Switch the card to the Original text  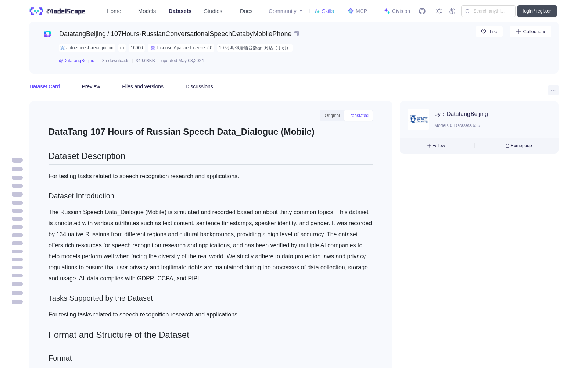pyautogui.click(x=332, y=116)
